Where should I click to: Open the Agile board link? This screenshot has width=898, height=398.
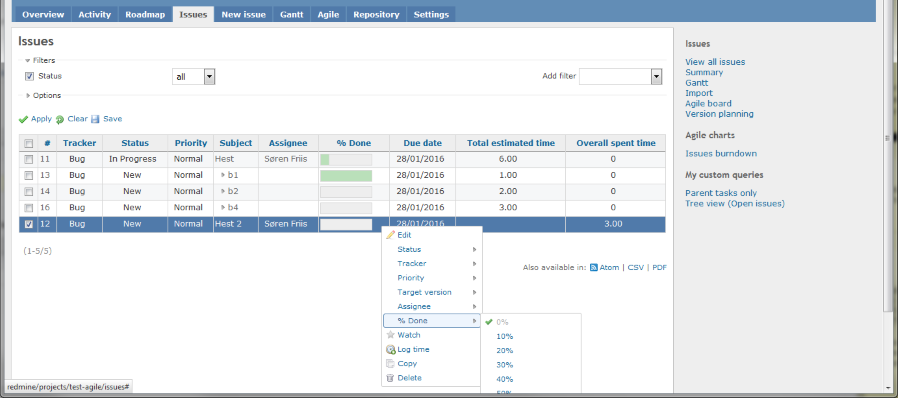pyautogui.click(x=708, y=104)
